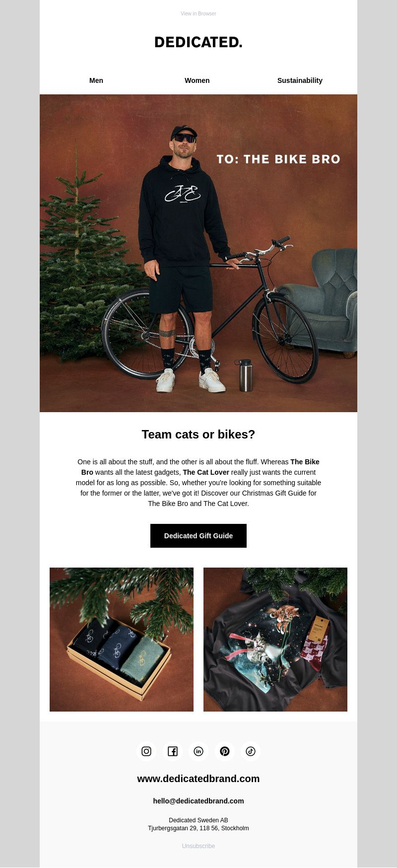Click the Dedicated Gift Guide button
Screen dimensions: 397x868
(x=198, y=536)
